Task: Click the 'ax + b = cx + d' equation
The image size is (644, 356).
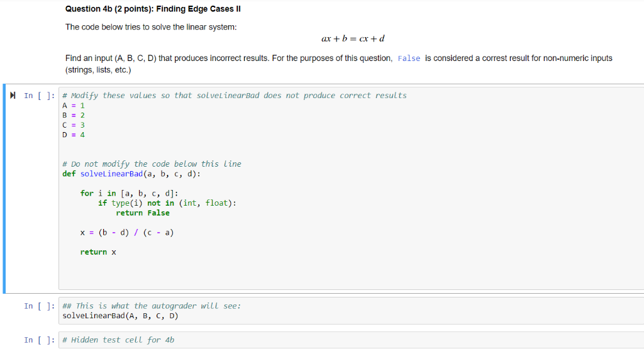Action: [353, 38]
